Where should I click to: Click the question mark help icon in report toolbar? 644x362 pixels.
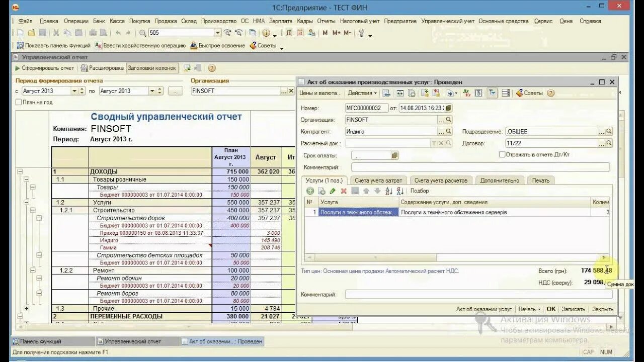tap(212, 68)
